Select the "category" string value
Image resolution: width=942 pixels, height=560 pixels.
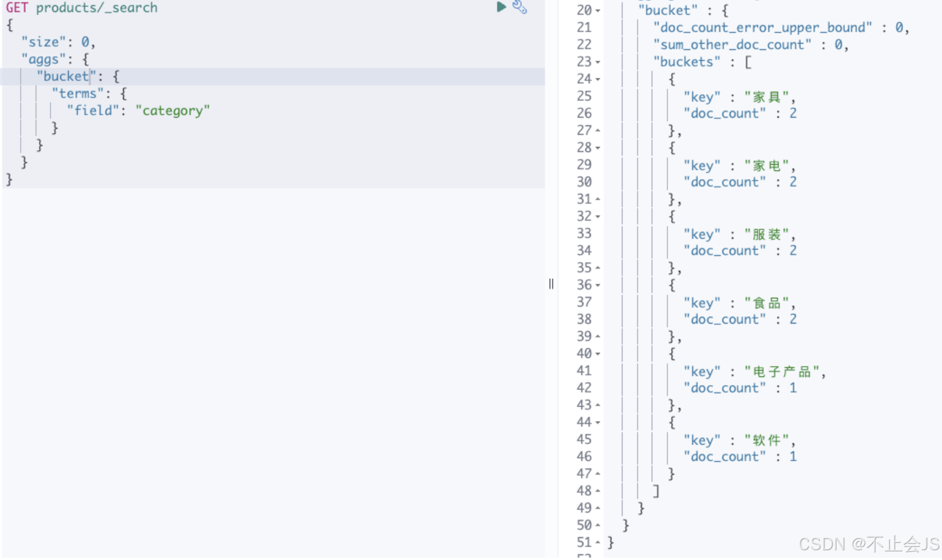pyautogui.click(x=173, y=111)
